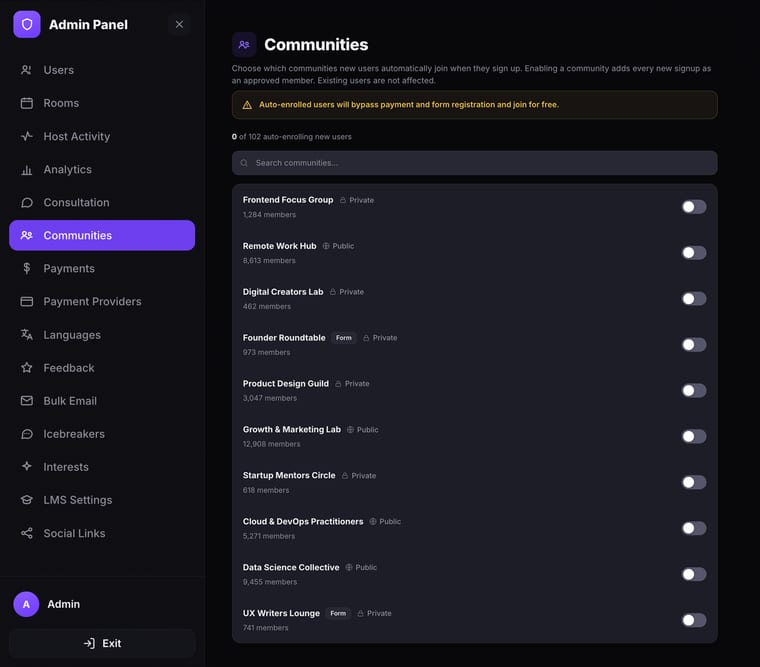Image resolution: width=760 pixels, height=667 pixels.
Task: Click the Bulk Email envelope icon
Action: [27, 400]
